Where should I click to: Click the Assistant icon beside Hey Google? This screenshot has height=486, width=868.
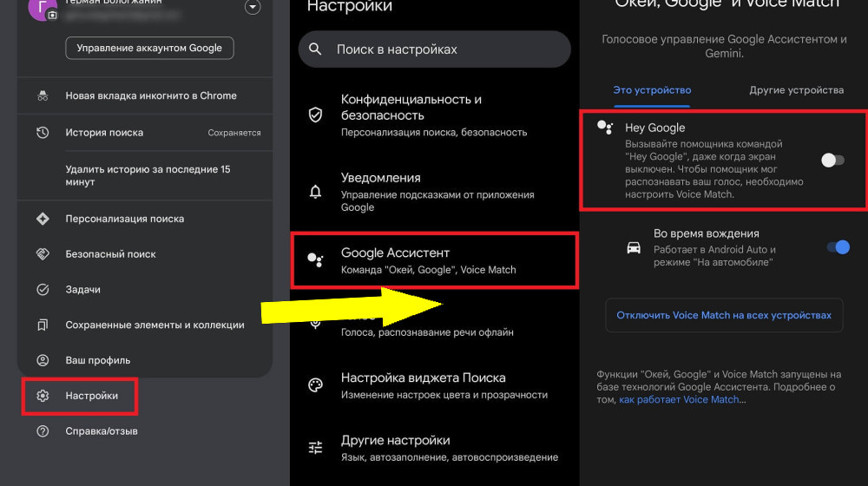[x=605, y=128]
